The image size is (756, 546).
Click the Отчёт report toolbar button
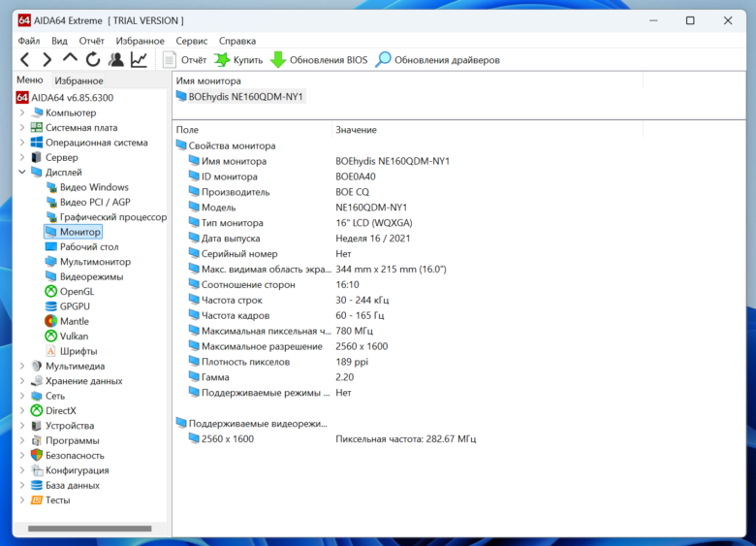(x=185, y=60)
